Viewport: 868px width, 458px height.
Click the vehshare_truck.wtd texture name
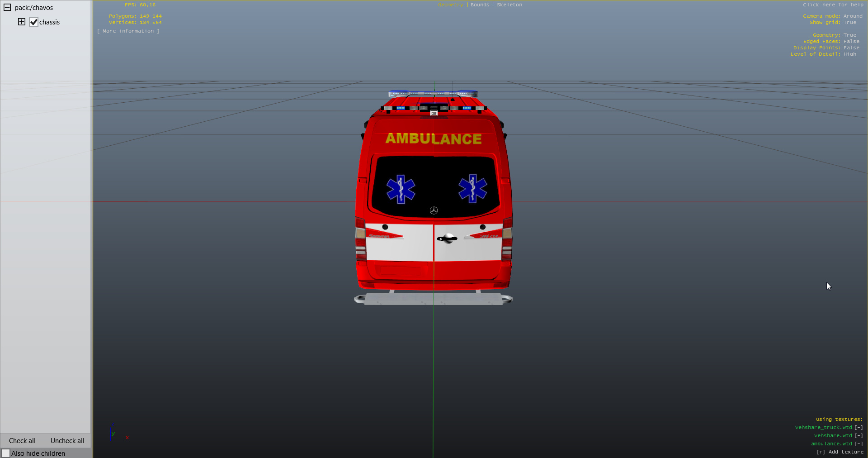click(823, 427)
